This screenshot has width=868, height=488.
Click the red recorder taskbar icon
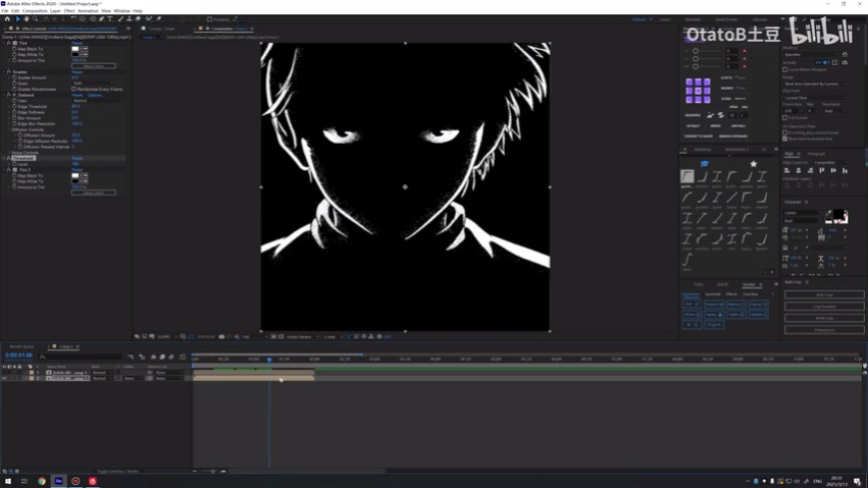[x=75, y=481]
